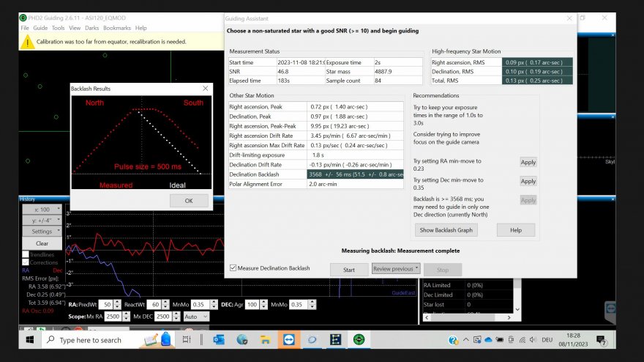Viewport: 644px width, 362px height.
Task: Show hidden system tray icons
Action: point(465,340)
